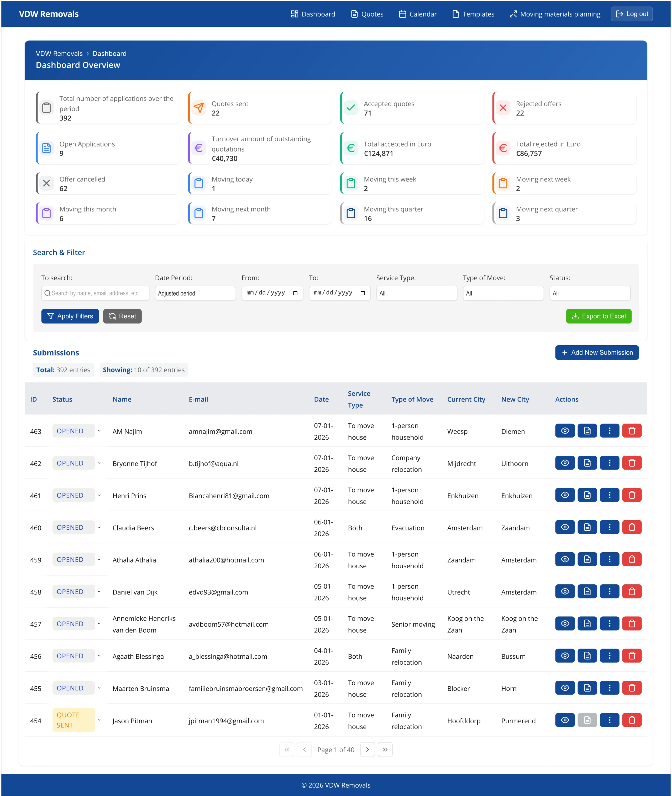Delete Bryonne Tijhof submission

coord(632,462)
